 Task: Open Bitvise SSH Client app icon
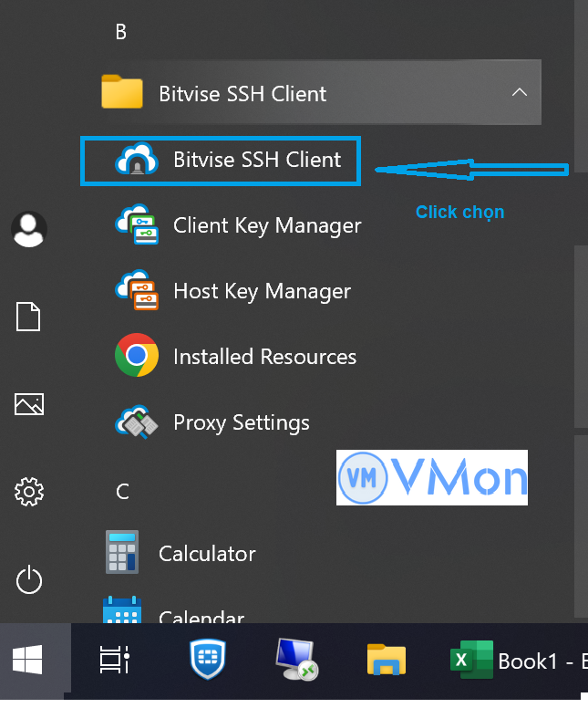(137, 161)
